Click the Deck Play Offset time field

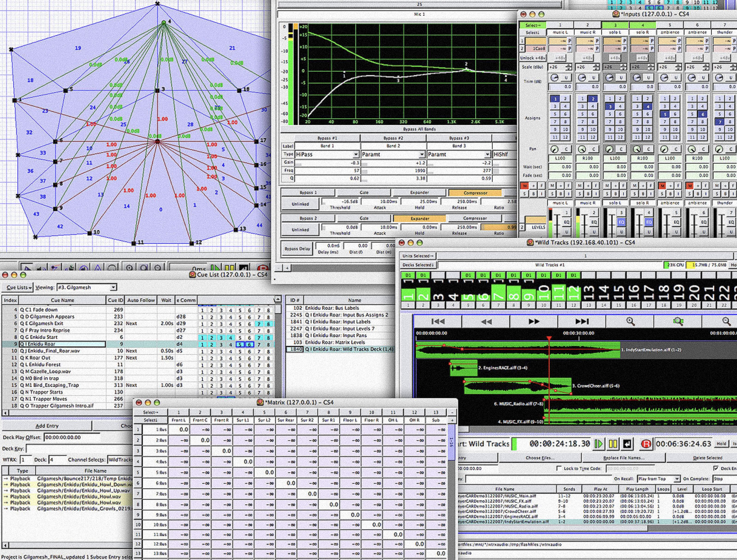pos(72,437)
